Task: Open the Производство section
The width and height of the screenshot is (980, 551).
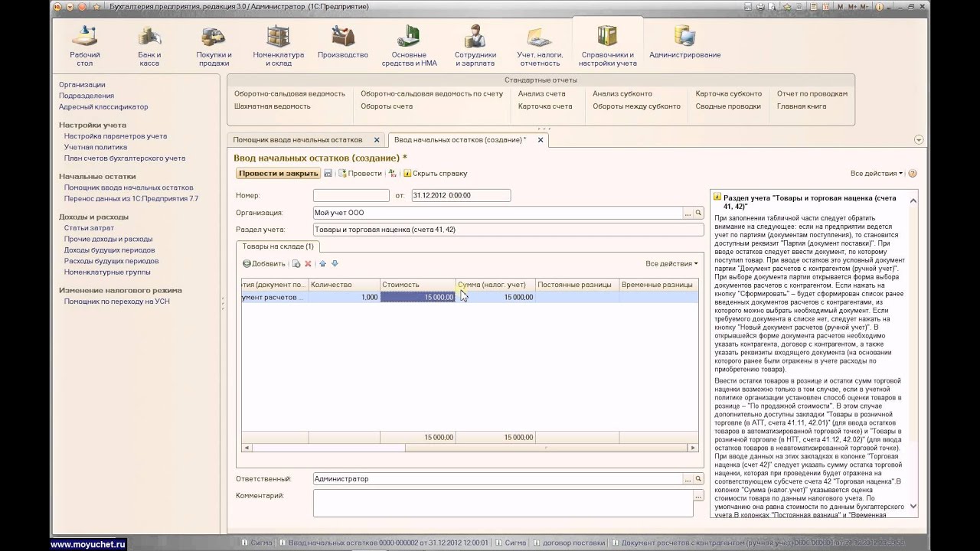Action: click(x=343, y=42)
